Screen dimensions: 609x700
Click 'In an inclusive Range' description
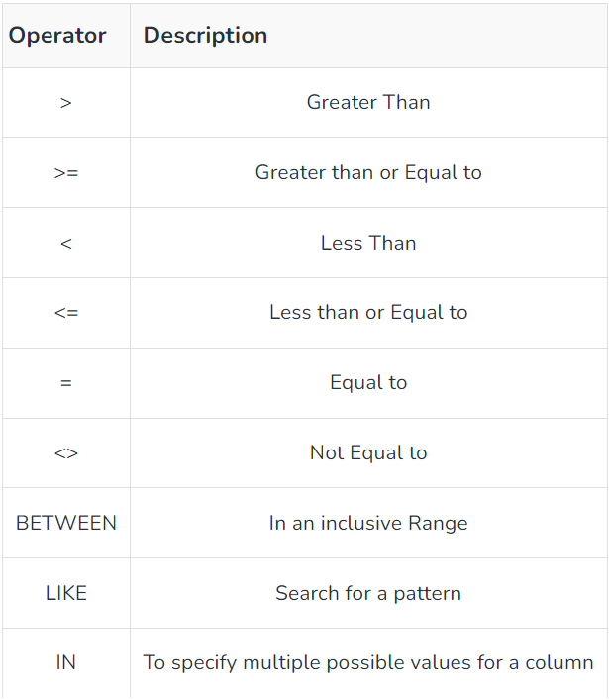(x=368, y=523)
